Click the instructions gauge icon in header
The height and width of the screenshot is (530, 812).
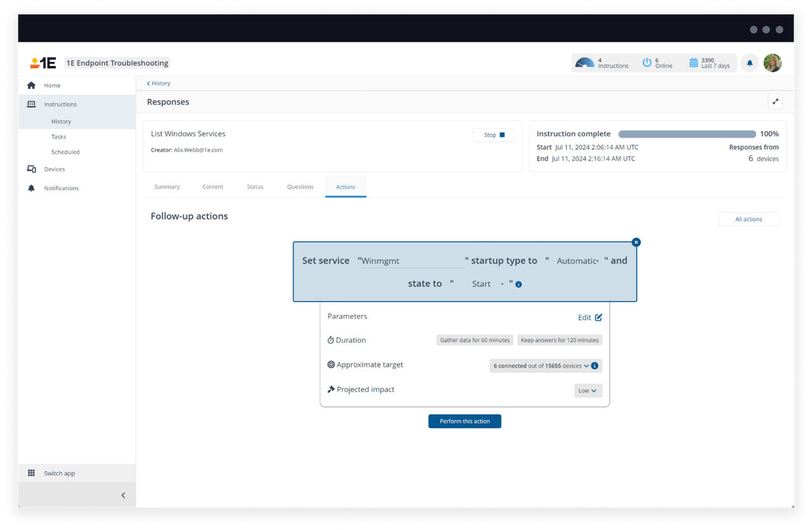(x=584, y=63)
